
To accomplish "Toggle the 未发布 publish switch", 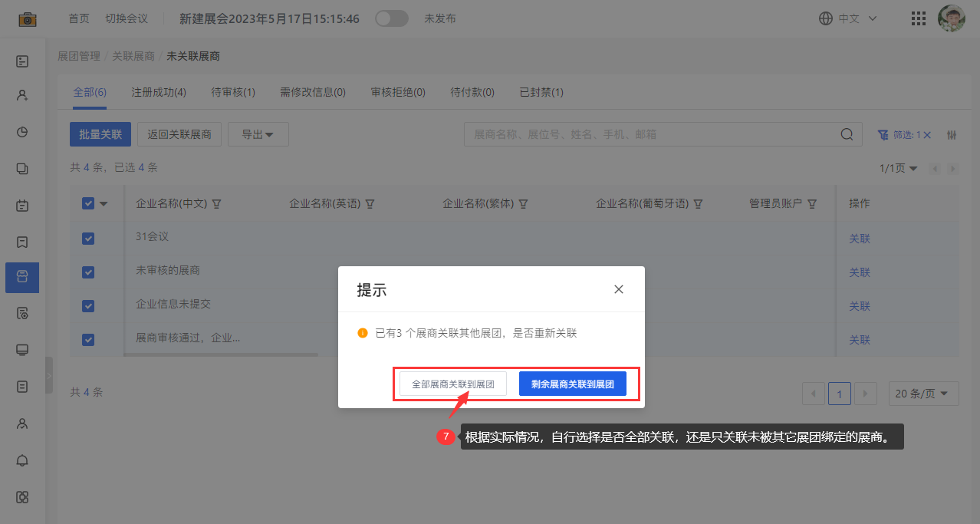I will click(x=391, y=18).
